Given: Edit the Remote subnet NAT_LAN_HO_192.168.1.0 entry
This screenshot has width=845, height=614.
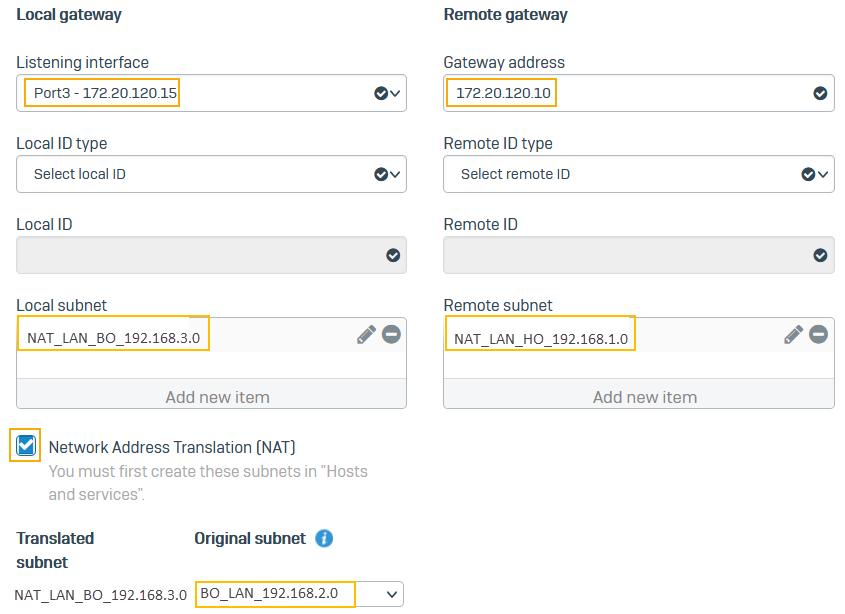Looking at the screenshot, I should pyautogui.click(x=793, y=334).
